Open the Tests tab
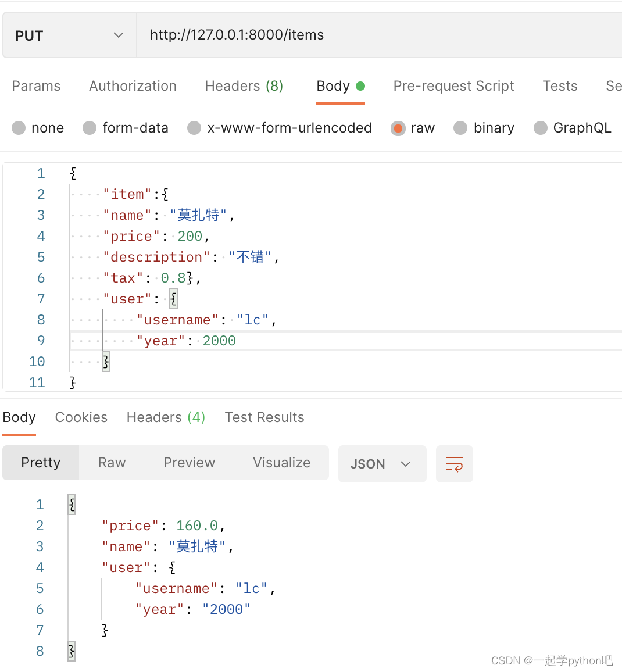 (x=560, y=86)
